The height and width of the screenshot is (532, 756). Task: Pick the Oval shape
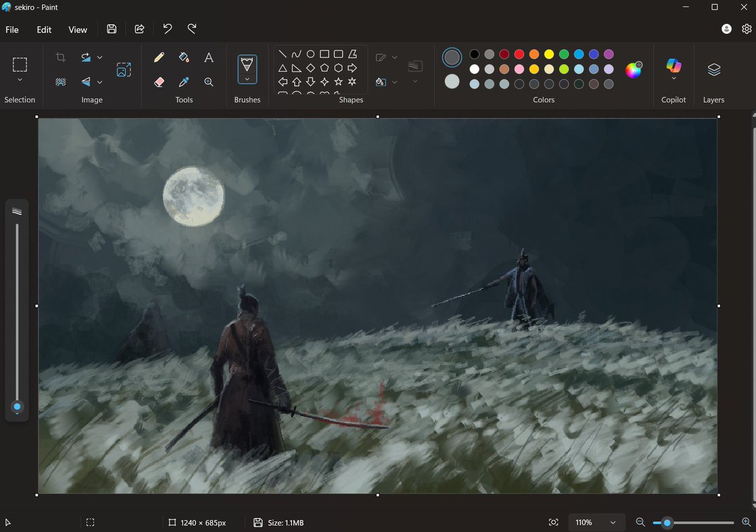pyautogui.click(x=311, y=54)
